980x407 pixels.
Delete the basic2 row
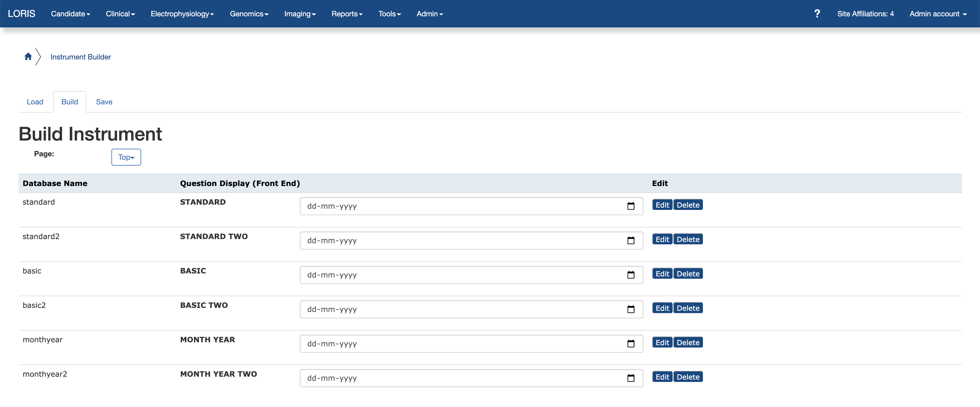[x=688, y=308]
